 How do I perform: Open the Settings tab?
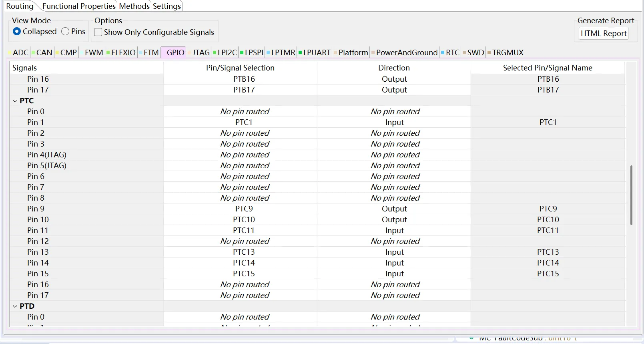coord(167,6)
